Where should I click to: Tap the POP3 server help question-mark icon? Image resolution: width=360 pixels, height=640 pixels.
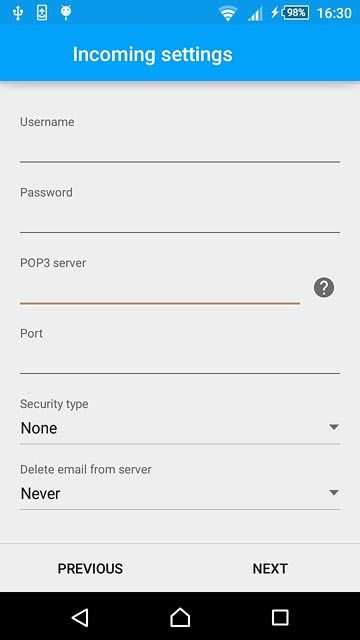point(324,288)
